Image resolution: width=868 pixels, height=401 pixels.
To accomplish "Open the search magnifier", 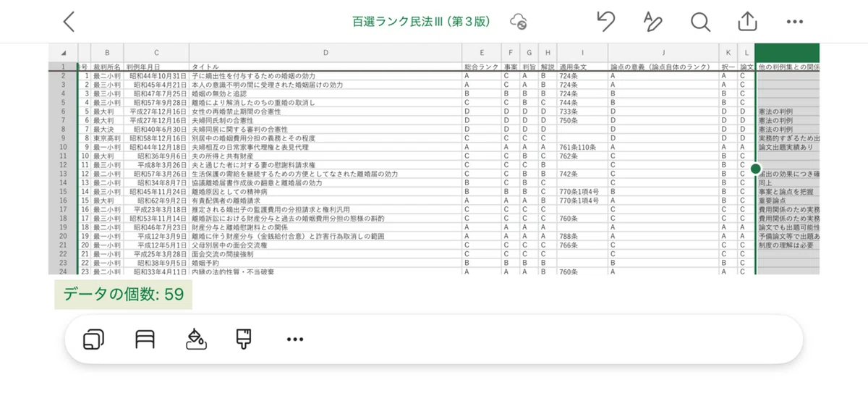I will 700,22.
